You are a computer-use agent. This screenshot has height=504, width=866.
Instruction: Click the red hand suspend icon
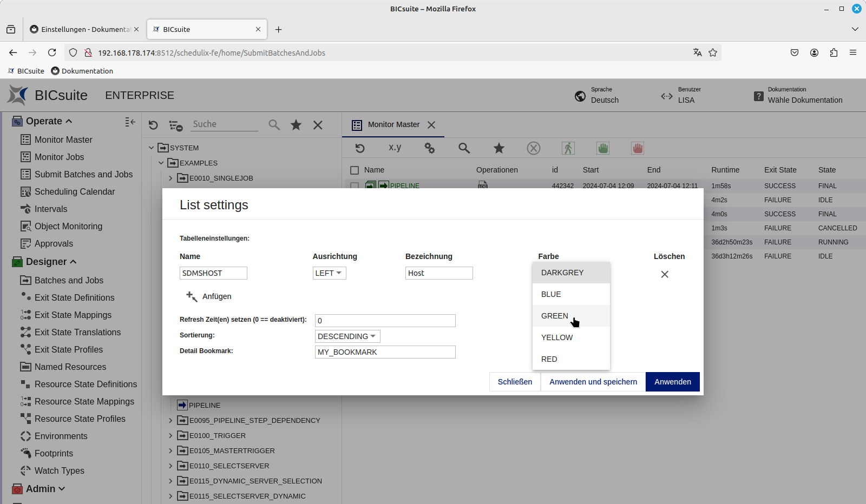pos(637,148)
